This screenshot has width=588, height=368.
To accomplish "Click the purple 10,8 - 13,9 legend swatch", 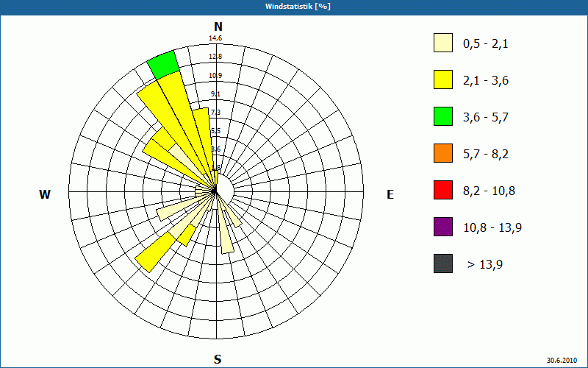I will (x=443, y=227).
